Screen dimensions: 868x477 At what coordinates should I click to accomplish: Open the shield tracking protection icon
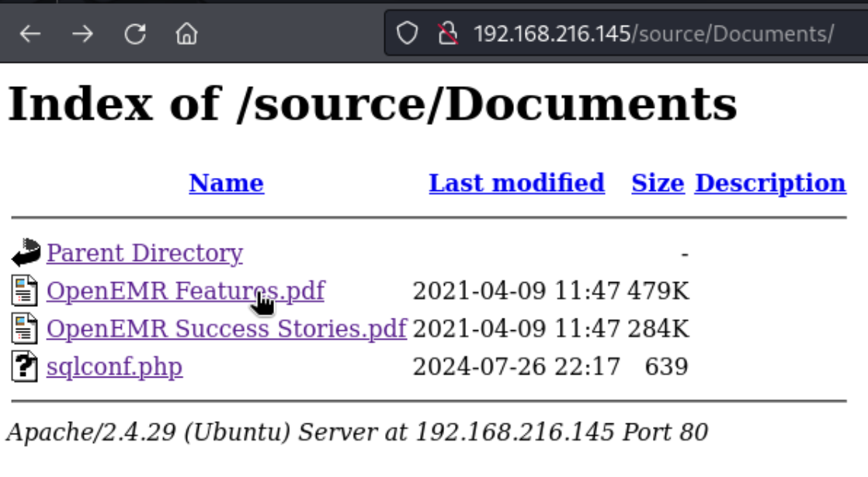point(407,34)
